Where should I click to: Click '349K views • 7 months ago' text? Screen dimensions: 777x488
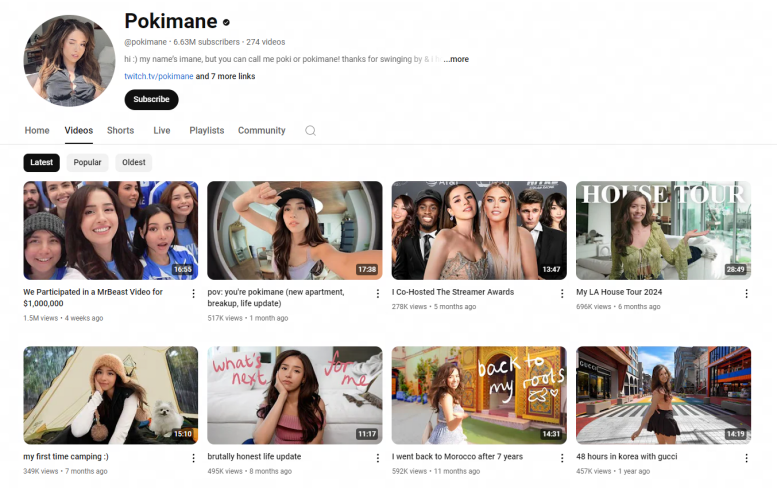(x=65, y=471)
